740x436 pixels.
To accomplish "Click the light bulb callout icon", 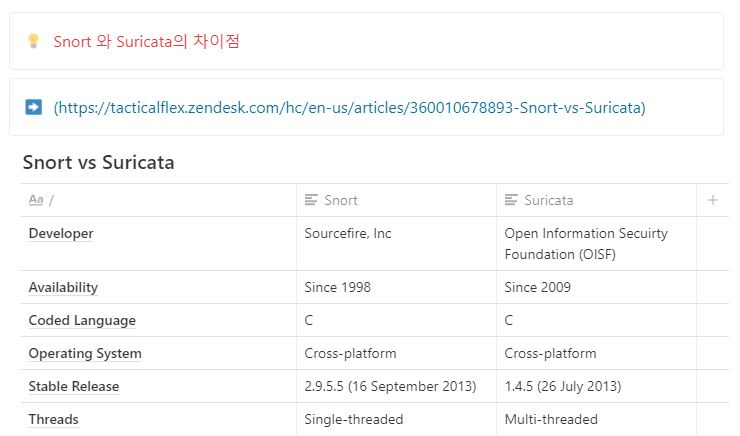I will coord(34,41).
